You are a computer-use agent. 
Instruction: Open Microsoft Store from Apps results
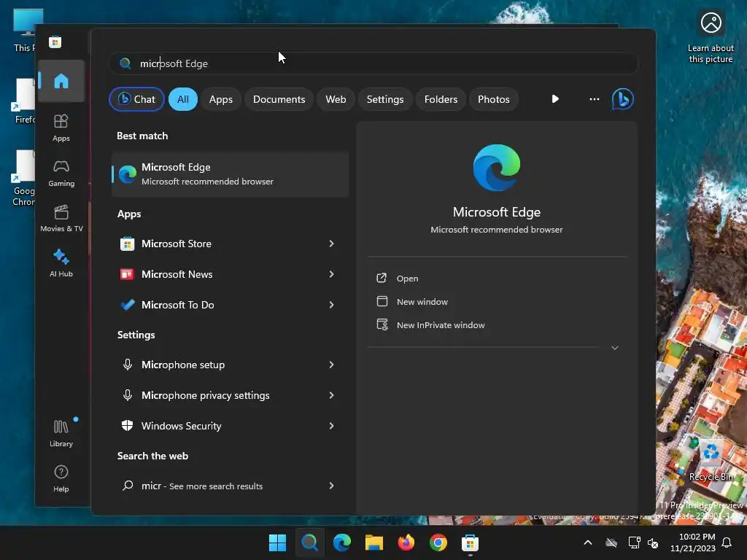[230, 244]
